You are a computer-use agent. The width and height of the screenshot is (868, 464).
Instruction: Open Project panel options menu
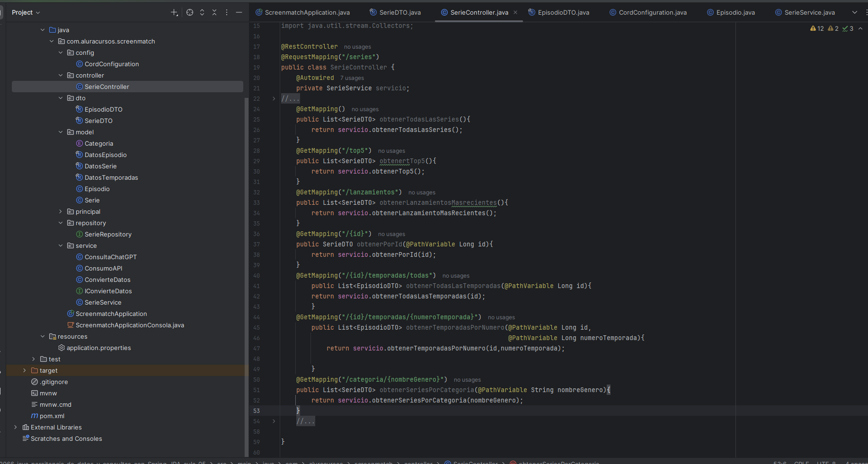[227, 12]
